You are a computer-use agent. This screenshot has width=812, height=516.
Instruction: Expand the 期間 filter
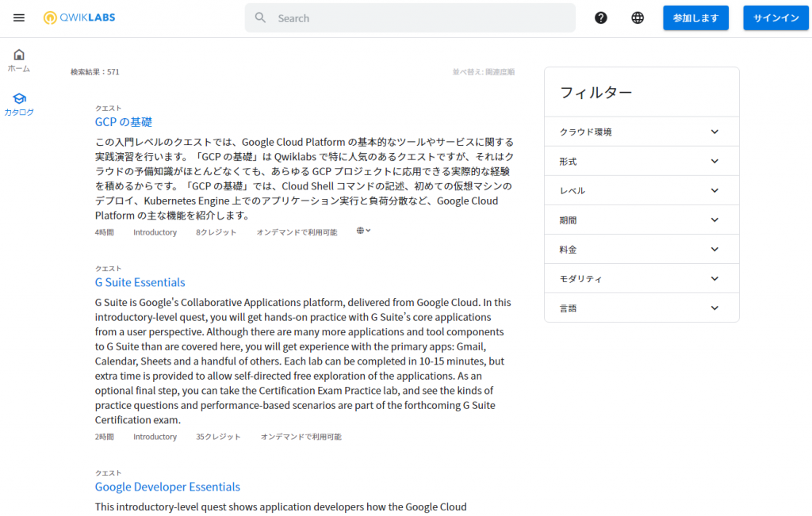click(641, 220)
